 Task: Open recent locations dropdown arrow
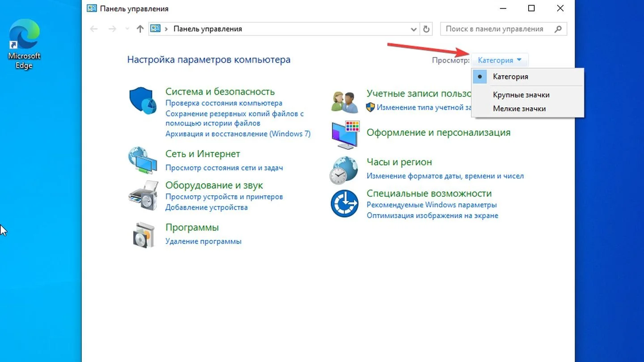click(x=127, y=29)
